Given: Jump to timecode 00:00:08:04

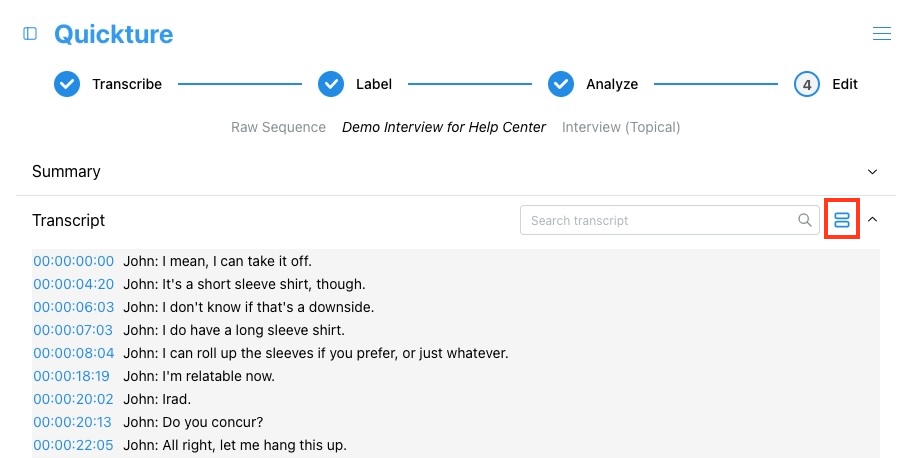Looking at the screenshot, I should (73, 353).
